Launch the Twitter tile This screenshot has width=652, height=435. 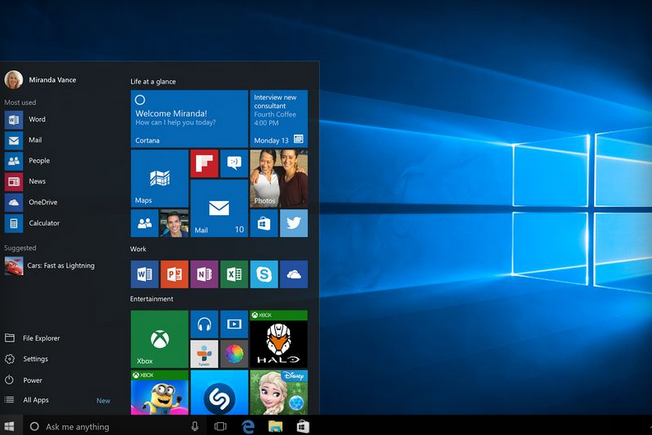pos(294,223)
